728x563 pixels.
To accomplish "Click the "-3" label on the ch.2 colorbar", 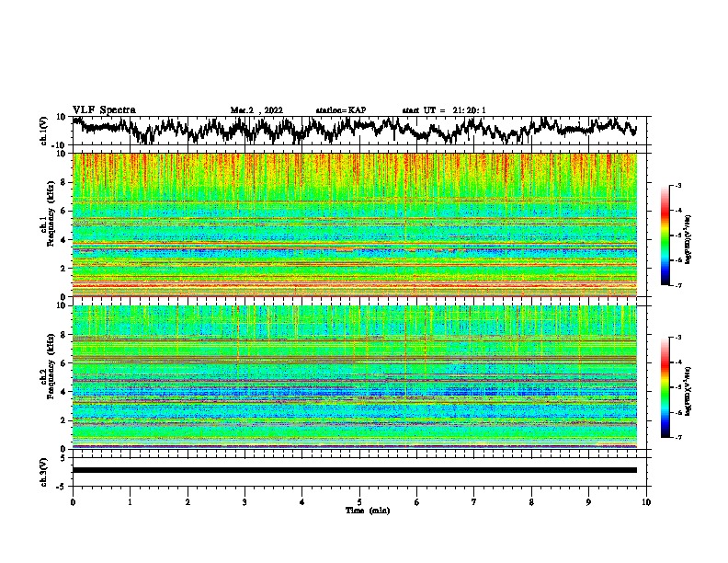I will click(677, 337).
